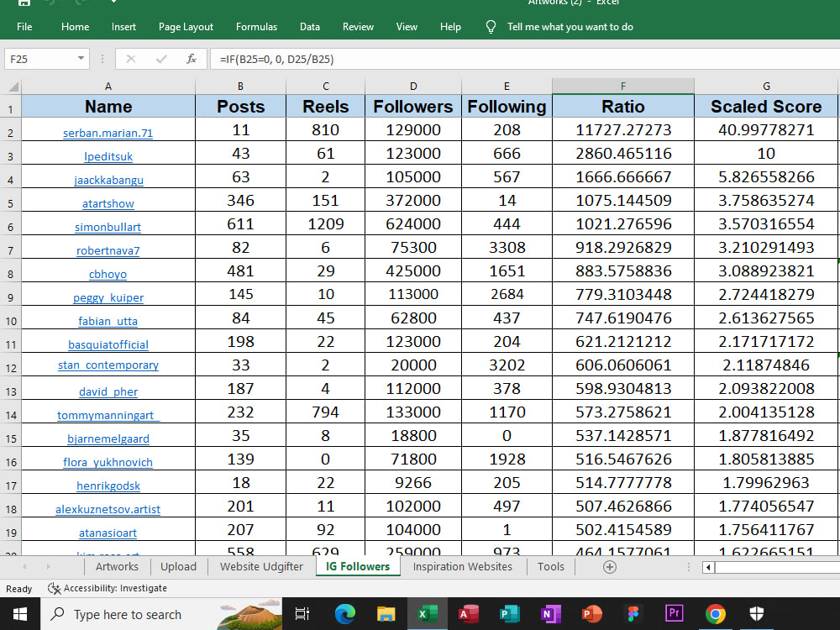This screenshot has width=840, height=630.
Task: Confirm formula with the checkmark icon
Action: tap(160, 59)
